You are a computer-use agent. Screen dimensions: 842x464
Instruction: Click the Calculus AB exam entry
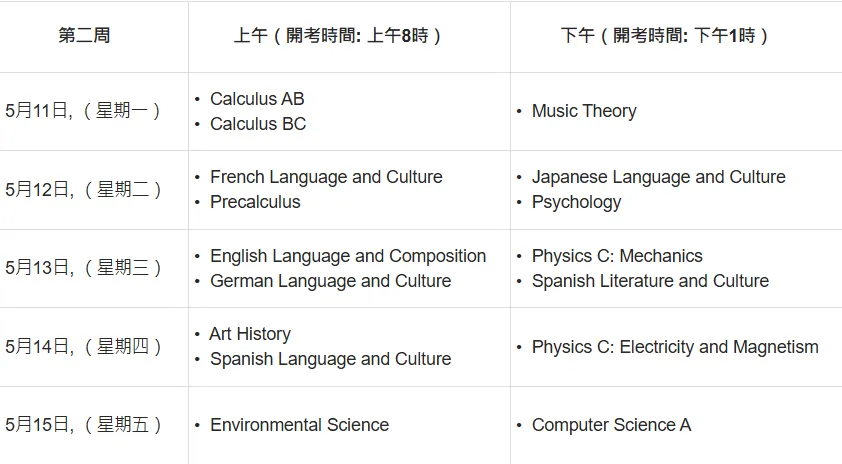tap(257, 99)
